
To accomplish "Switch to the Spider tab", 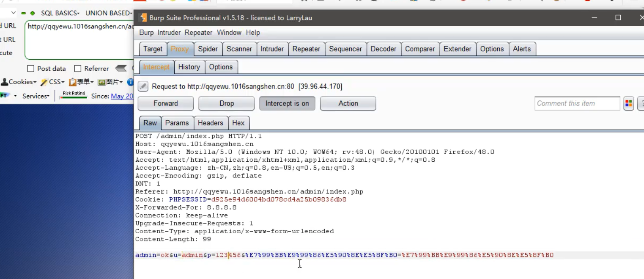I will tap(208, 49).
